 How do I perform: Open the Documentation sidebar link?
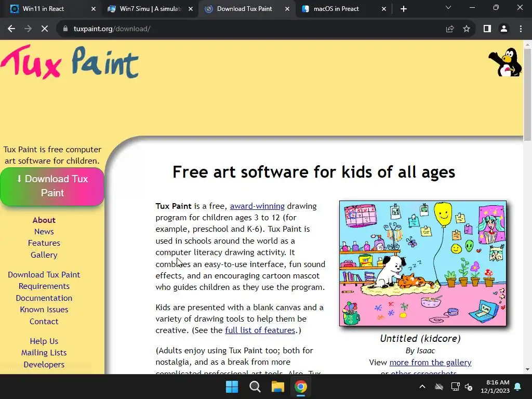coord(44,298)
